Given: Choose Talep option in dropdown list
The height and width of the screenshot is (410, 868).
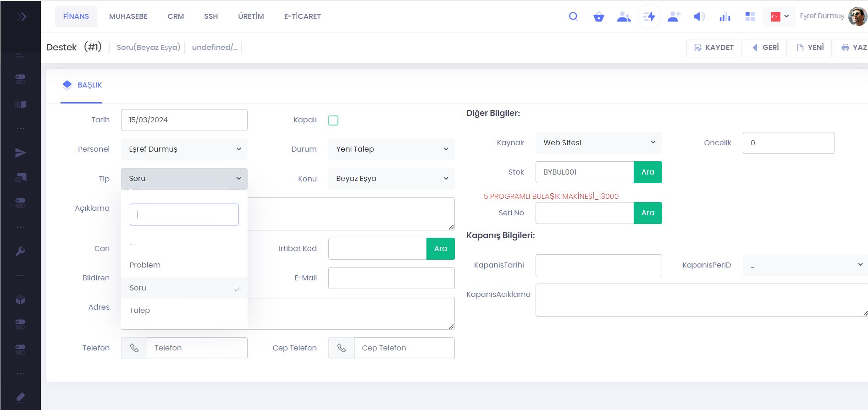Looking at the screenshot, I should click(x=140, y=311).
